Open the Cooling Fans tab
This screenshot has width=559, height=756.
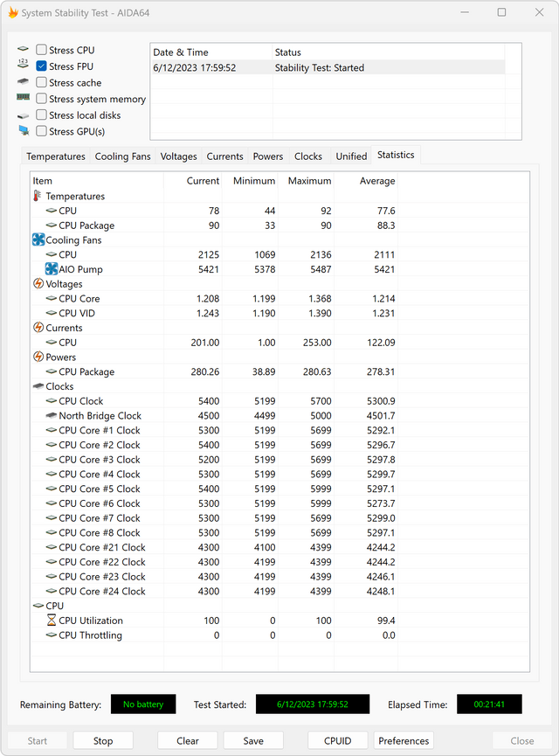122,156
